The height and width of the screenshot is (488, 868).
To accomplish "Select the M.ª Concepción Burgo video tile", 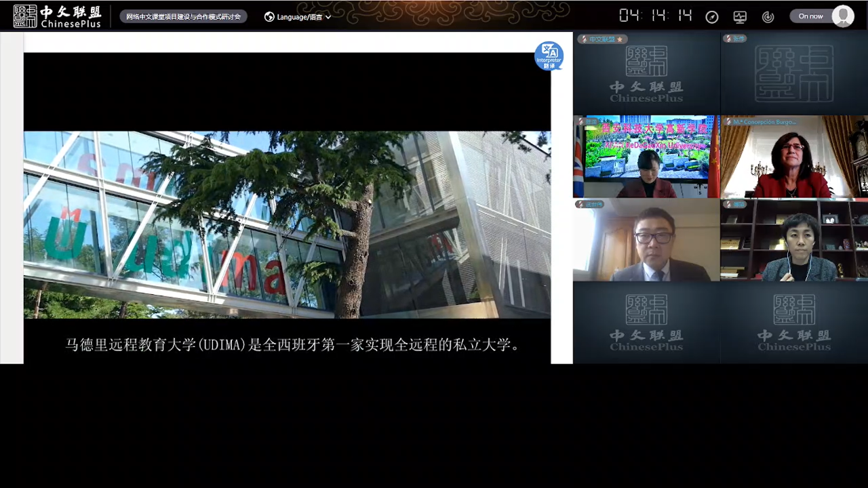I will pos(793,157).
